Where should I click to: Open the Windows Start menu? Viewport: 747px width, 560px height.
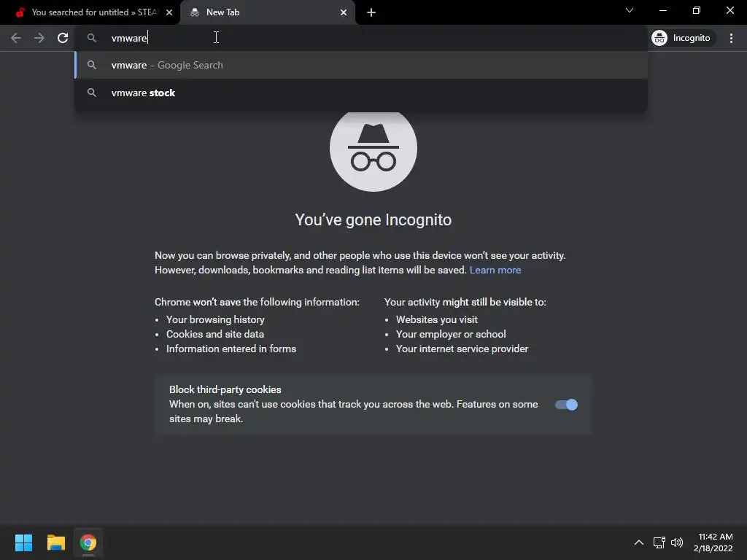click(x=23, y=542)
